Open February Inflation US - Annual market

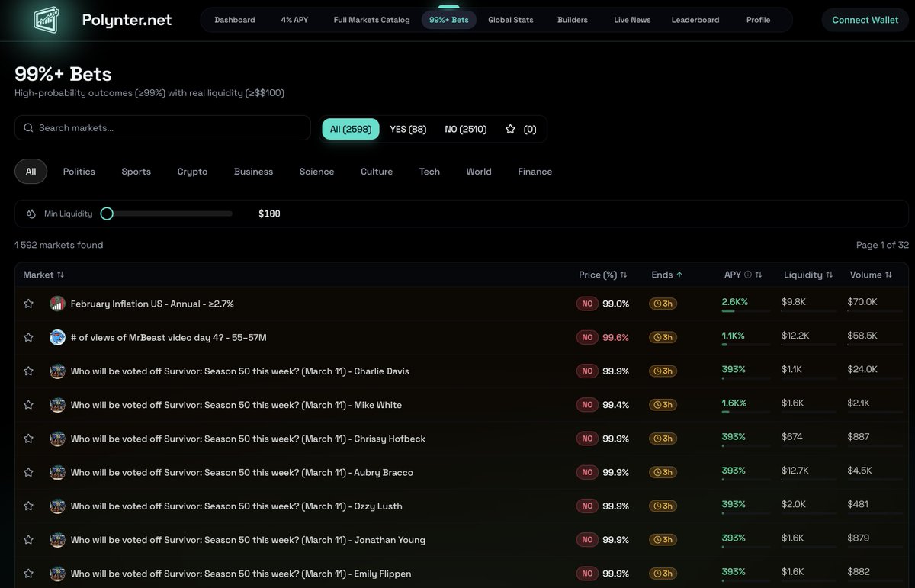(x=152, y=304)
